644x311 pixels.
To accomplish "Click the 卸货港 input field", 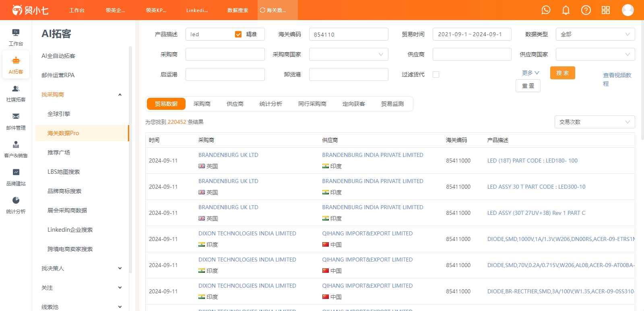I will [349, 74].
